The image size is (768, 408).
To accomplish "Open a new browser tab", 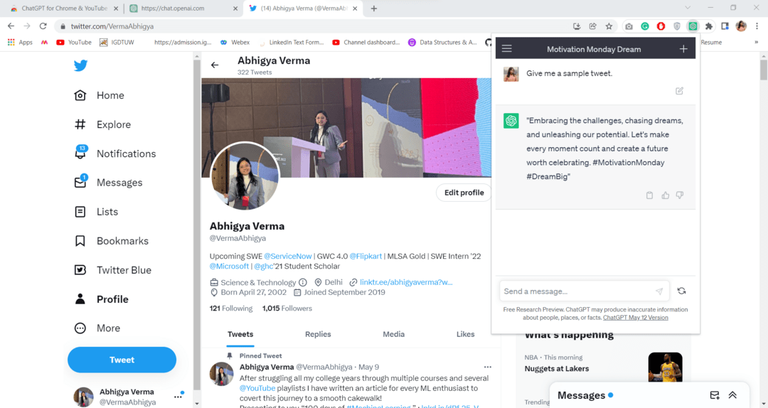I will [374, 8].
